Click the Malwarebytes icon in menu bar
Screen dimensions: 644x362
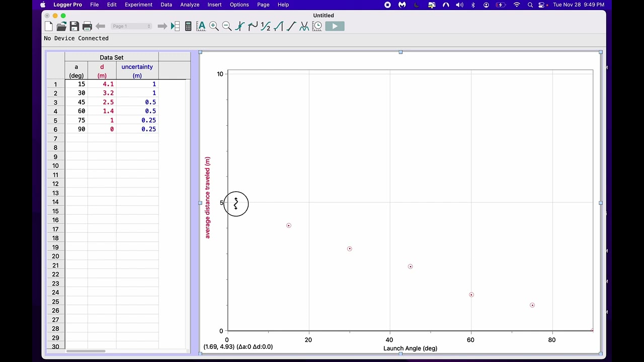[402, 5]
